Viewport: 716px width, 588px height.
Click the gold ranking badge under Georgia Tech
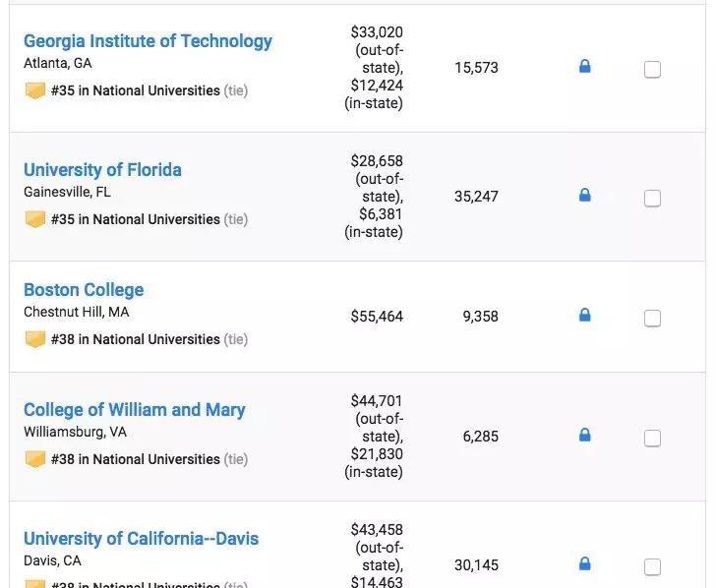click(35, 90)
